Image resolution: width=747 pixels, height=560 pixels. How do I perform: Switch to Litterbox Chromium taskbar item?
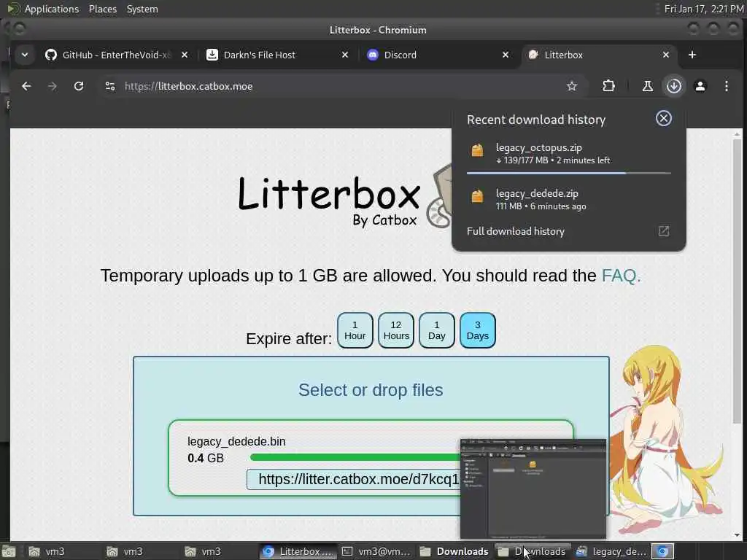[x=298, y=551]
